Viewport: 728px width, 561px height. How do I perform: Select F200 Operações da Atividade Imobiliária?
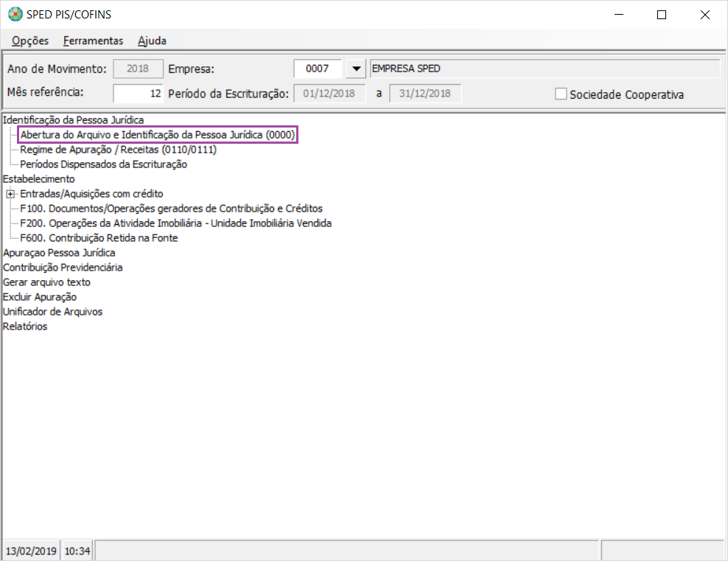[x=175, y=223]
